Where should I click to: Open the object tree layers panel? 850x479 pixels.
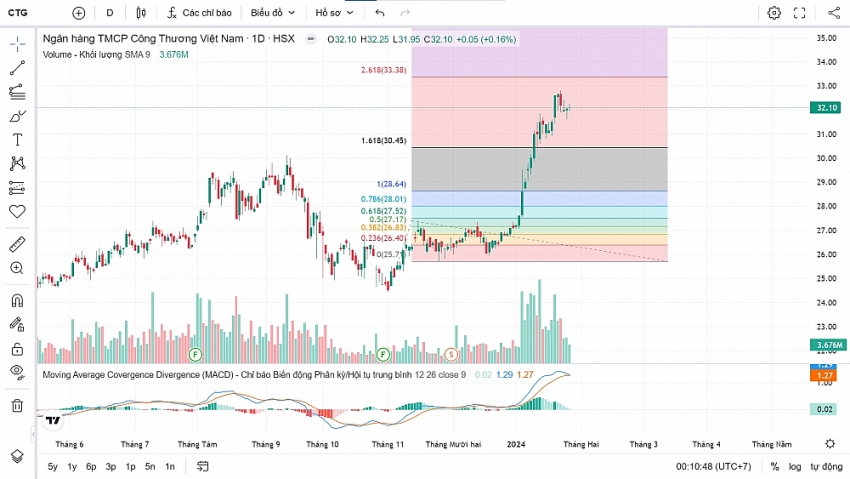(17, 456)
